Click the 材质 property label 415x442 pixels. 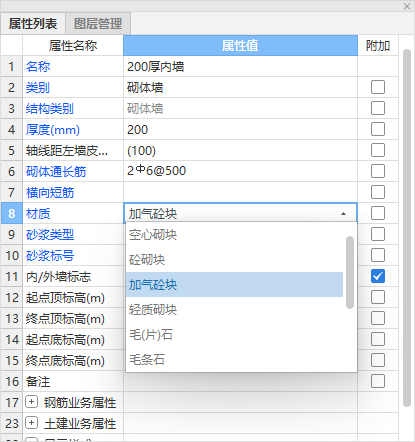click(38, 214)
